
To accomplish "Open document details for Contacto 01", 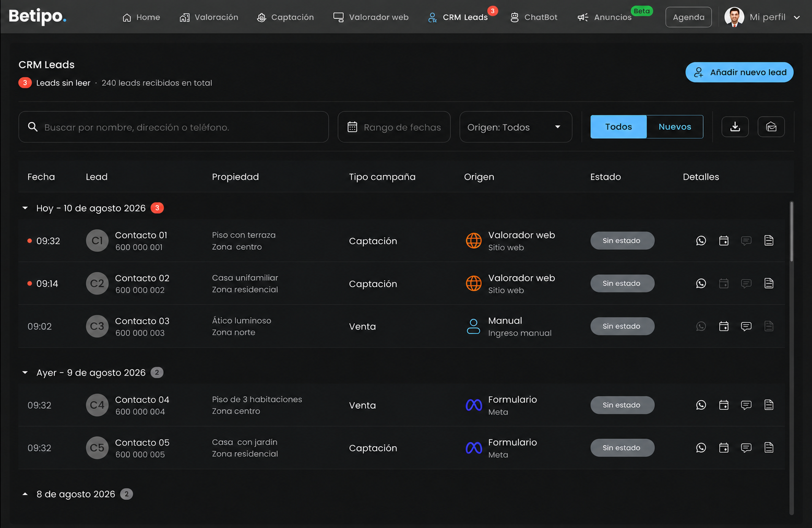I will pyautogui.click(x=769, y=241).
